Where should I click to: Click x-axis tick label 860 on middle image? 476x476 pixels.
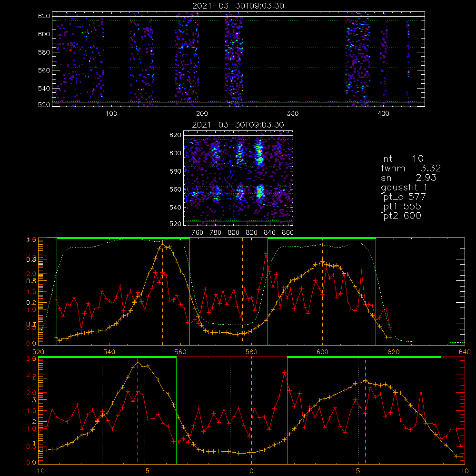pos(288,233)
